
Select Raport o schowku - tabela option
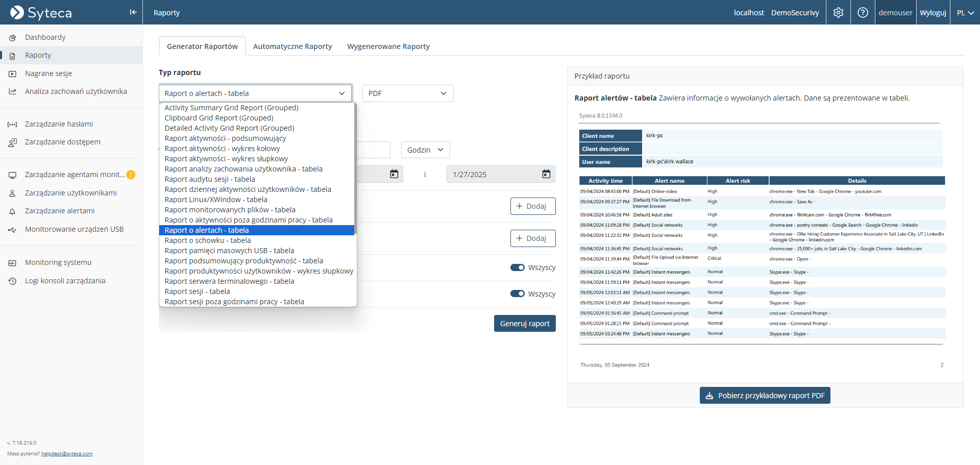(208, 240)
